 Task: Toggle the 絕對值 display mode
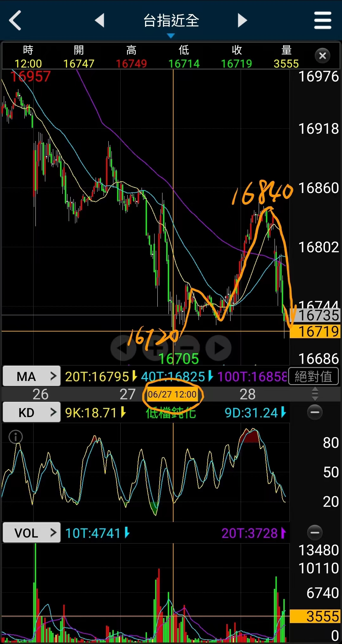(313, 377)
